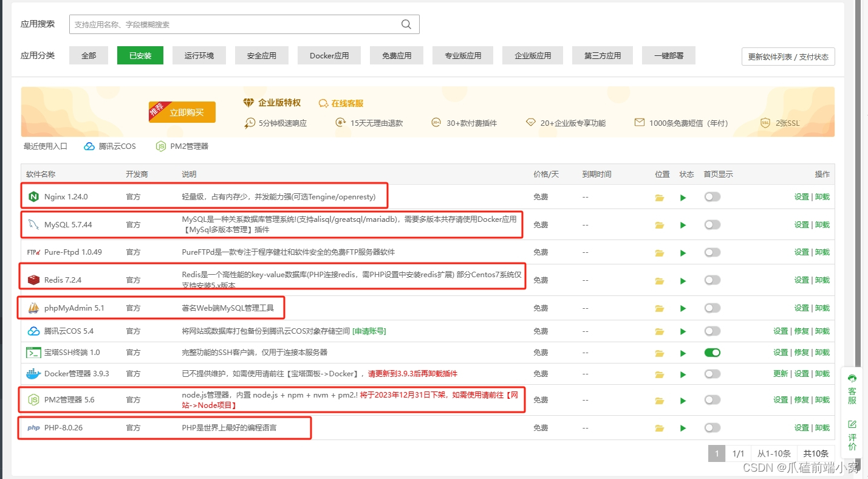Viewport: 868px width, 479px height.
Task: Click the Redis 7.2.4 software name
Action: pos(63,280)
